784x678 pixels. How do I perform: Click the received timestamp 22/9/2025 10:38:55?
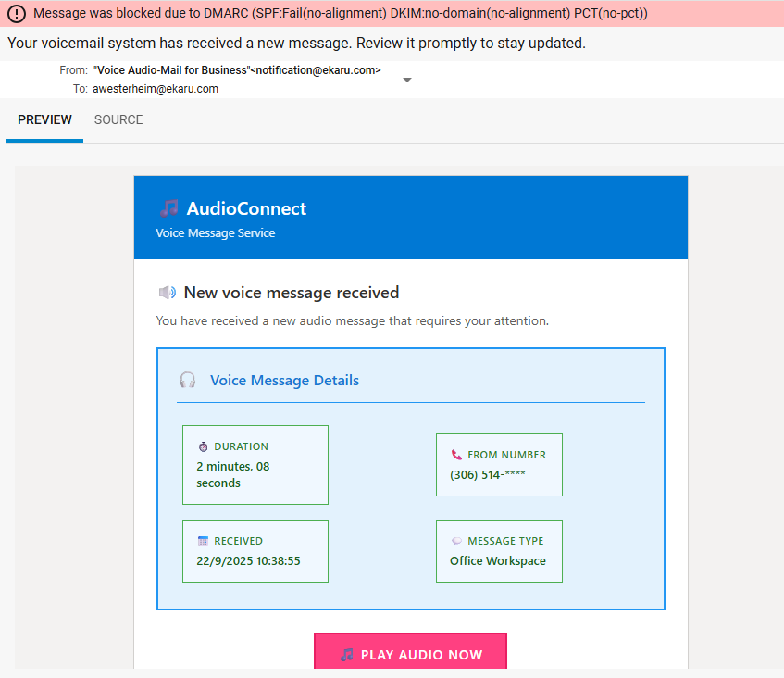click(x=248, y=560)
